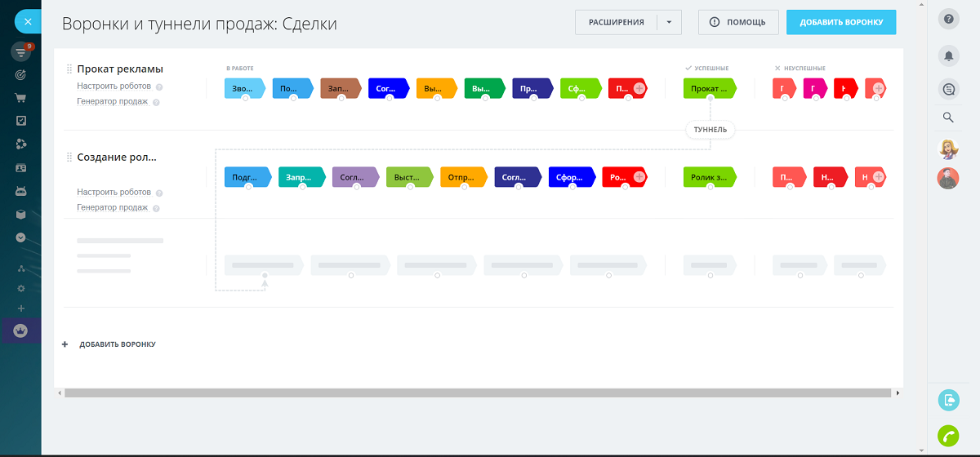Viewport: 980px width, 457px height.
Task: Select the green Ролик з... successful stage
Action: 710,176
